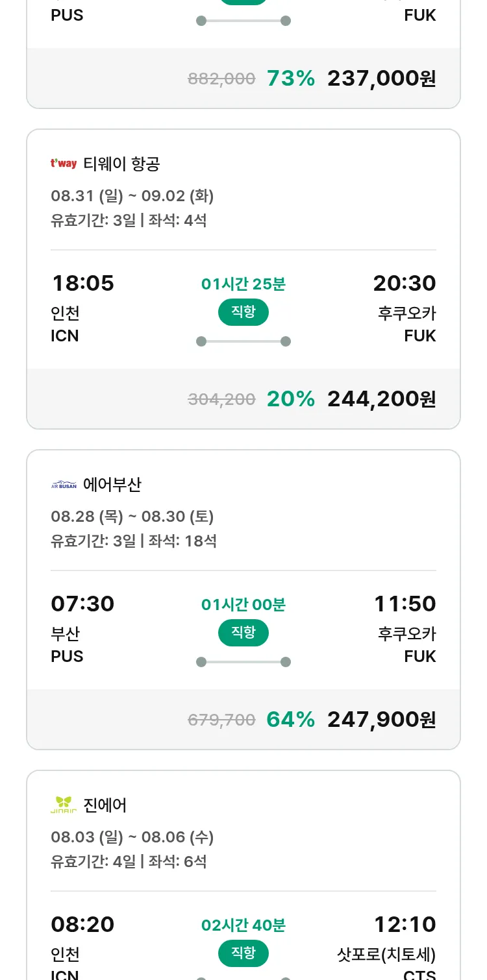Open the 에어부산 flight card title
This screenshot has height=980, width=487.
(112, 485)
